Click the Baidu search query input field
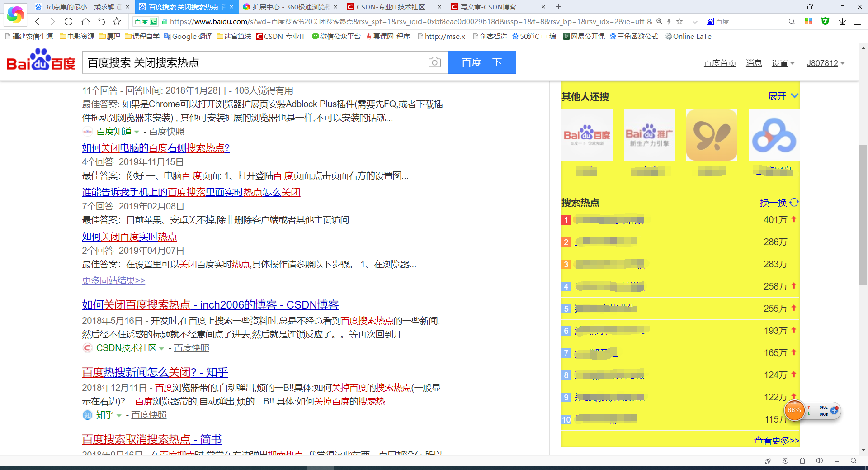 tap(255, 62)
